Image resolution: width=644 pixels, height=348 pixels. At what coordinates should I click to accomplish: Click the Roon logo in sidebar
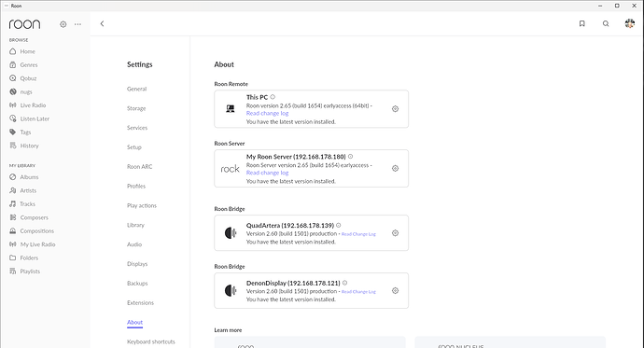click(24, 24)
